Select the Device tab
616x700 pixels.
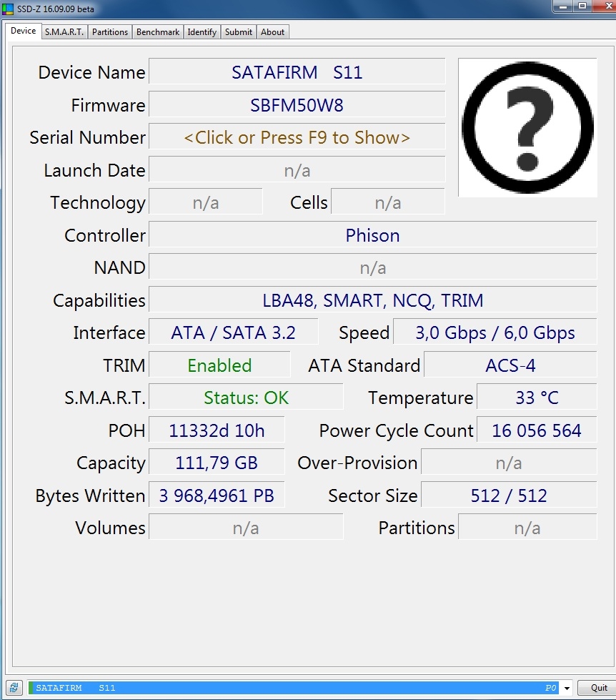click(23, 31)
